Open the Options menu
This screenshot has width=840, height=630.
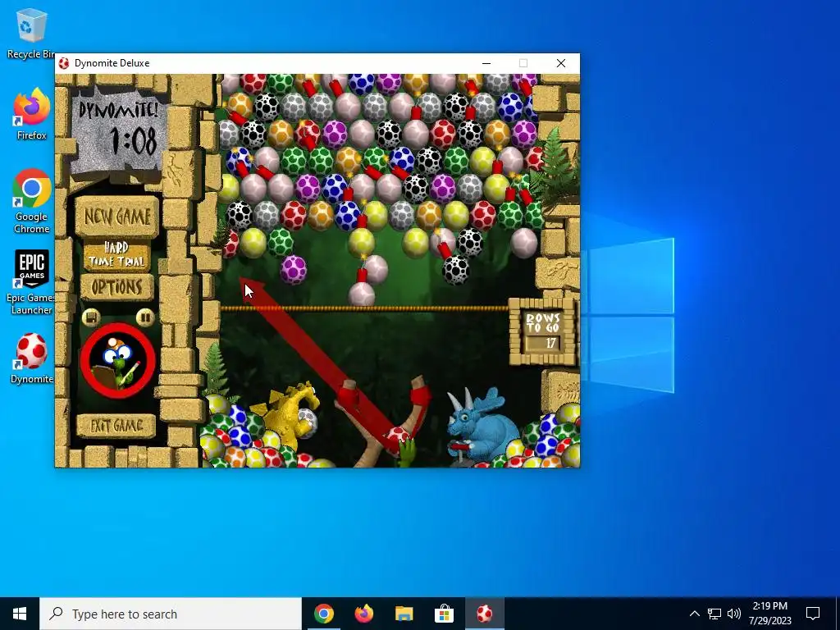[x=116, y=287]
